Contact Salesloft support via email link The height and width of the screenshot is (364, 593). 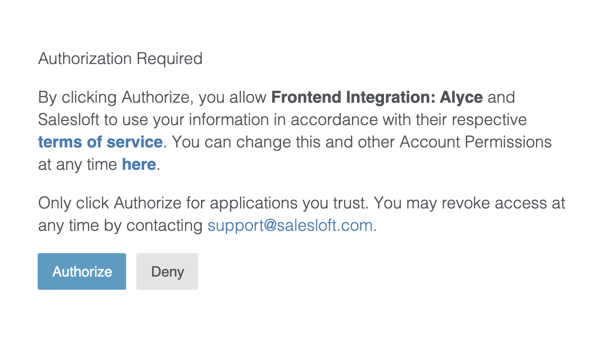(290, 226)
